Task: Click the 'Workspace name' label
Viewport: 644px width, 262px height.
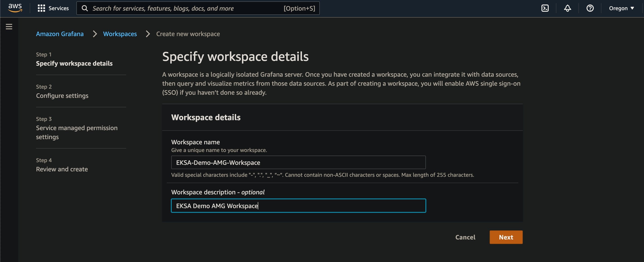Action: pyautogui.click(x=196, y=142)
